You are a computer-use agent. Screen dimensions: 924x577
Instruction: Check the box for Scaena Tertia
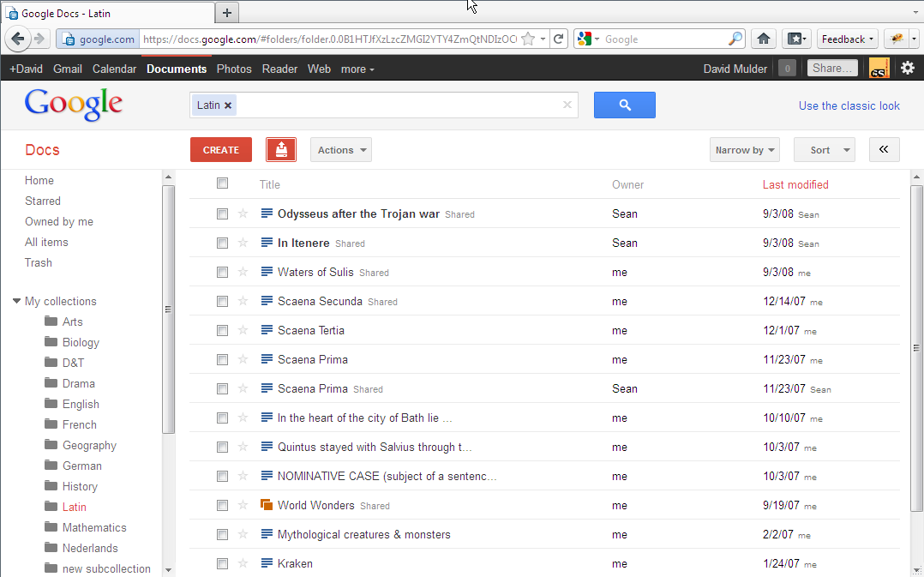222,331
